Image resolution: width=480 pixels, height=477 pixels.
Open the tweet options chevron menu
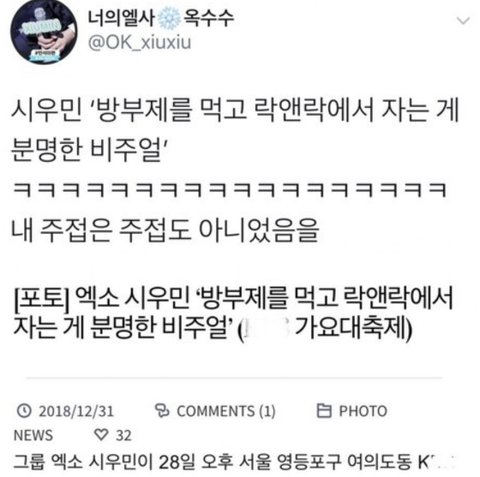[463, 21]
